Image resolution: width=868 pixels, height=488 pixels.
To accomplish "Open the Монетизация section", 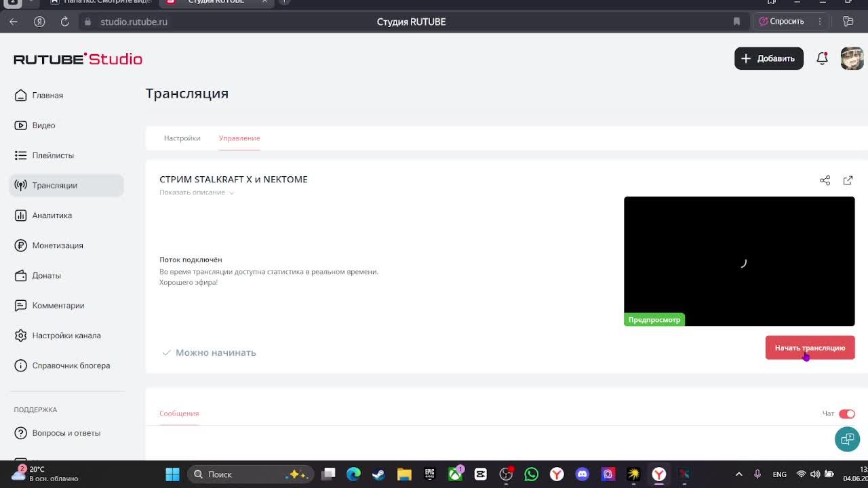I will (66, 245).
